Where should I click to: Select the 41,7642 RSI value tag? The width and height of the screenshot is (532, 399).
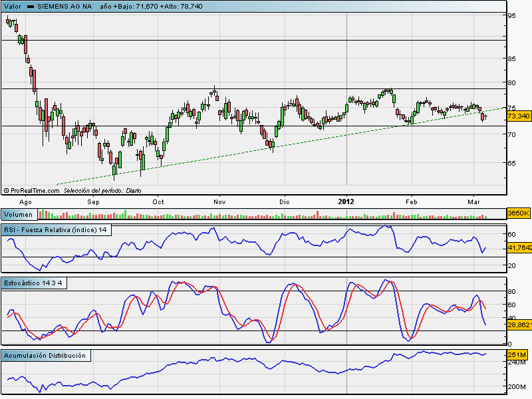point(519,248)
